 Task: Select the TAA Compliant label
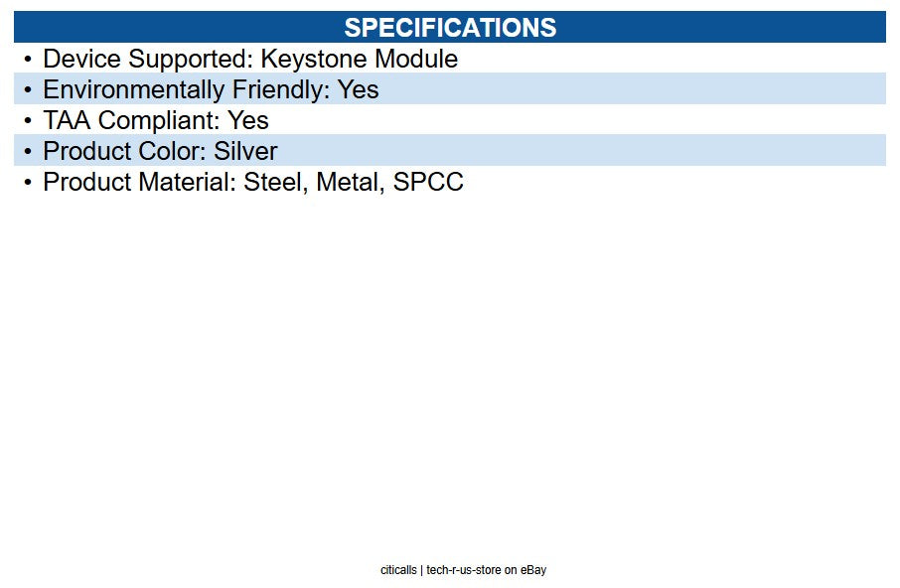pos(131,120)
